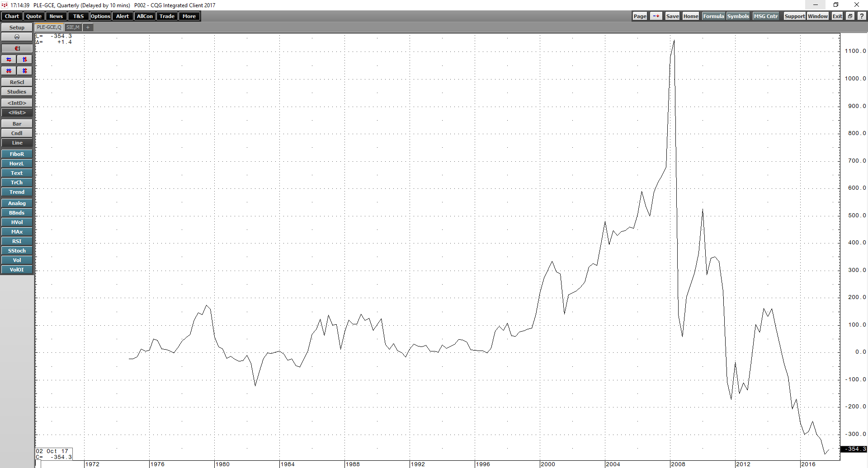
Task: Click the horizontal expand arrows icon
Action: (x=9, y=60)
